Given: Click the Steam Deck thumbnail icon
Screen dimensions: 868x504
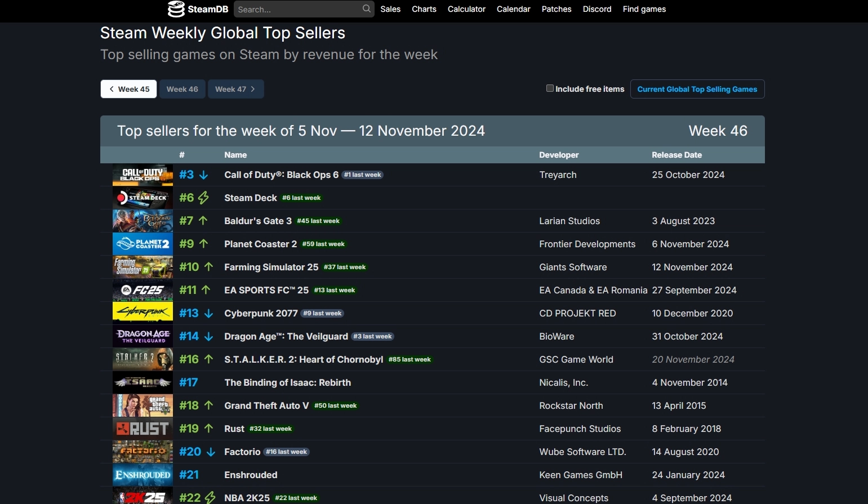Looking at the screenshot, I should tap(143, 198).
